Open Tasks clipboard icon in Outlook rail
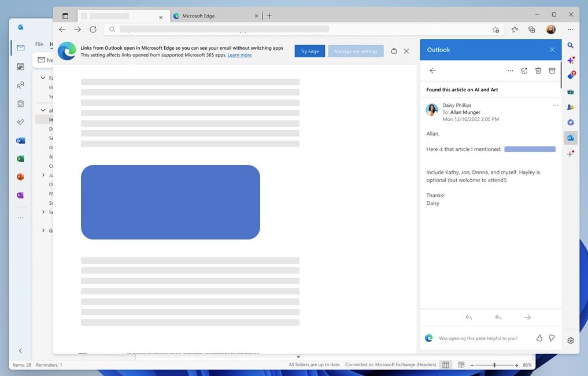This screenshot has width=588, height=376. (21, 104)
